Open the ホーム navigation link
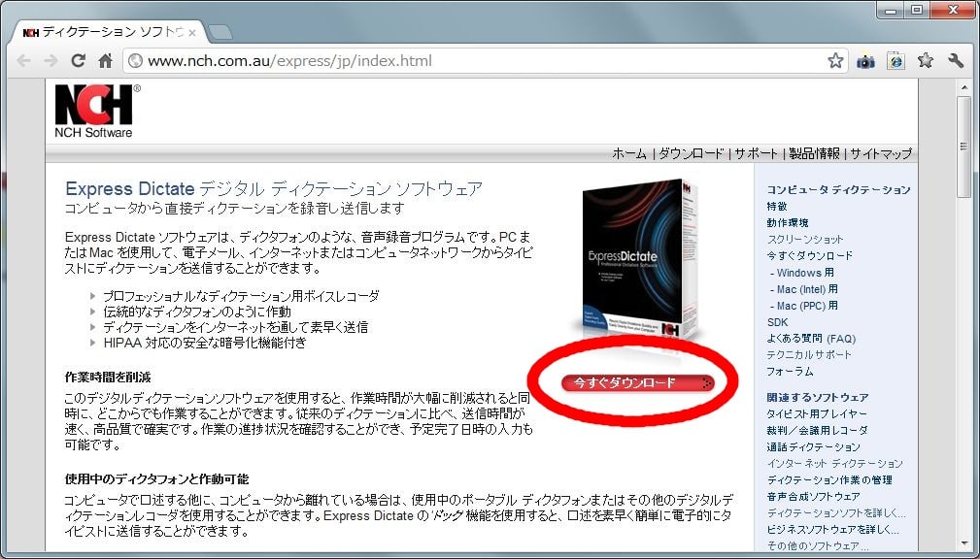 pos(629,153)
